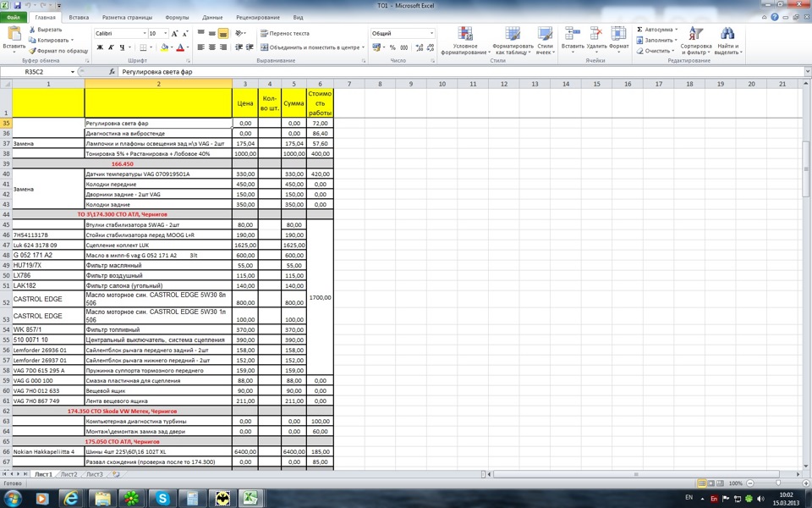This screenshot has width=812, height=508.
Task: Click the insert function fx button
Action: coord(112,71)
